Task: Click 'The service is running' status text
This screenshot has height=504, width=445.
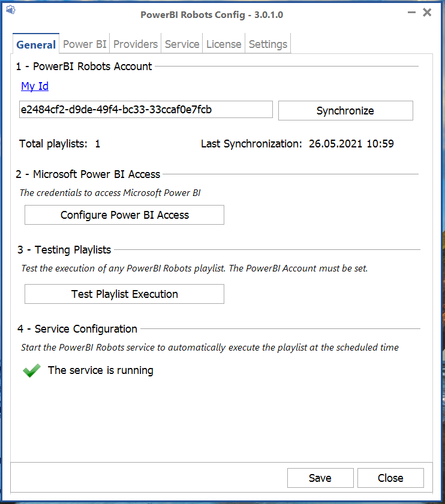Action: [x=101, y=370]
